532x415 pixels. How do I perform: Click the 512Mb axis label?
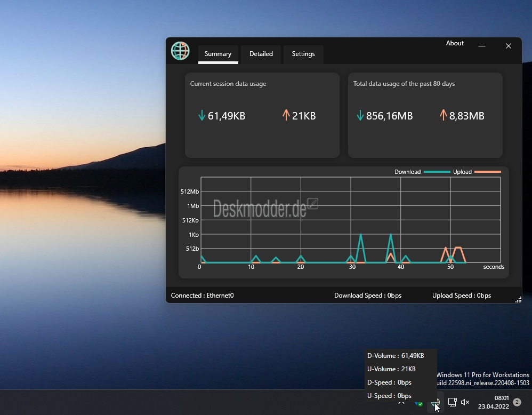point(190,191)
